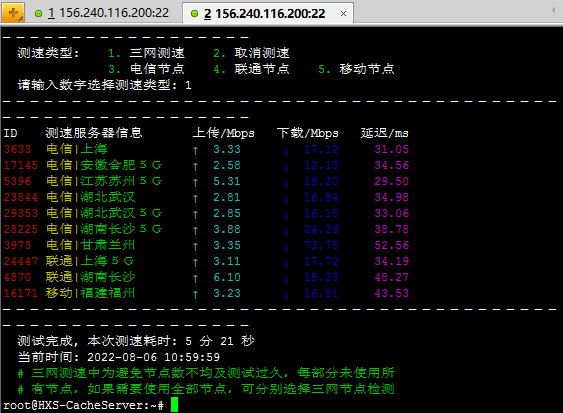Click latency value 52.56
This screenshot has width=563, height=413.
click(x=391, y=245)
